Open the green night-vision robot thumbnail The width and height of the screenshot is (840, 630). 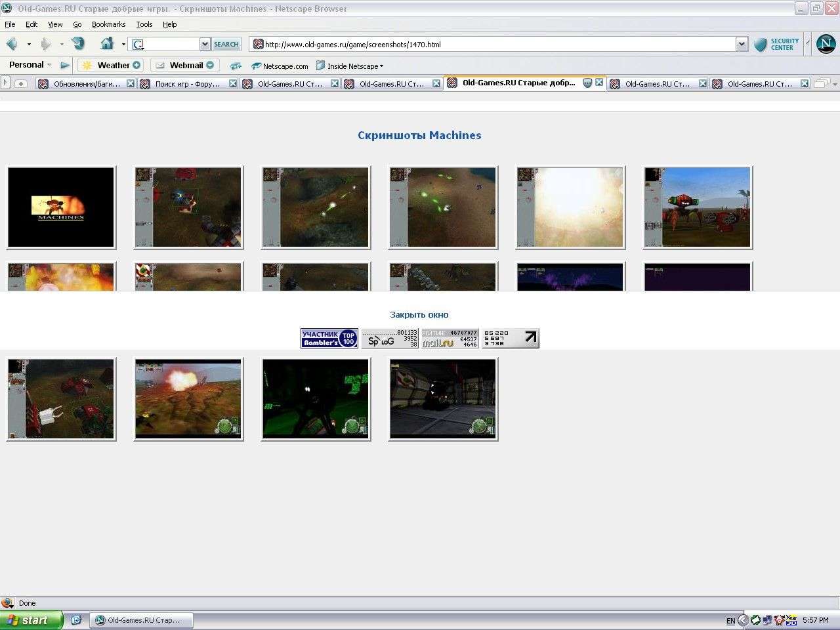[316, 399]
